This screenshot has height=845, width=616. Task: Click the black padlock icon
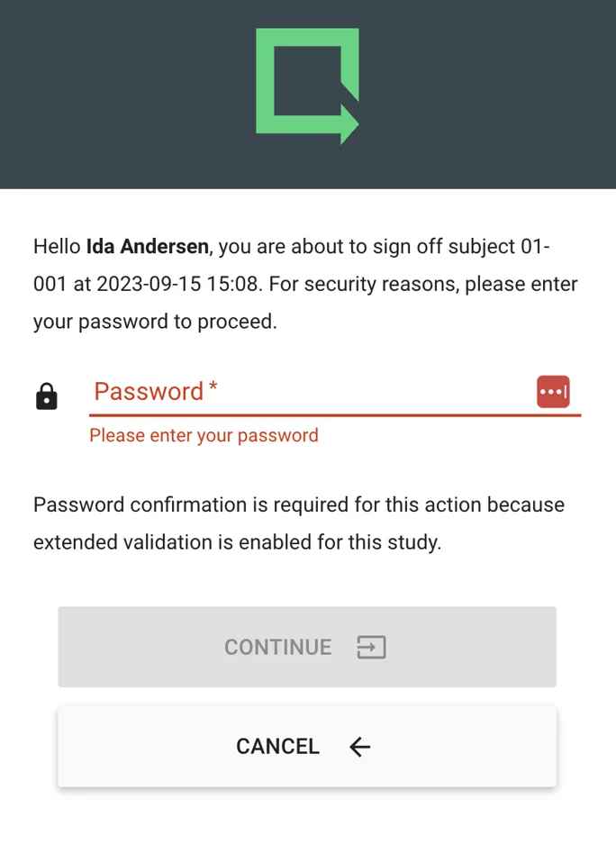click(46, 395)
